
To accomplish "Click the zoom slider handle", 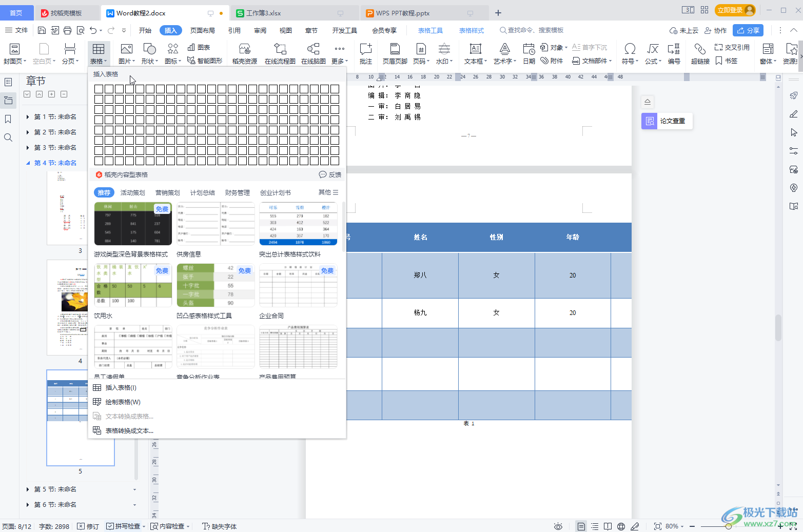I will 729,526.
